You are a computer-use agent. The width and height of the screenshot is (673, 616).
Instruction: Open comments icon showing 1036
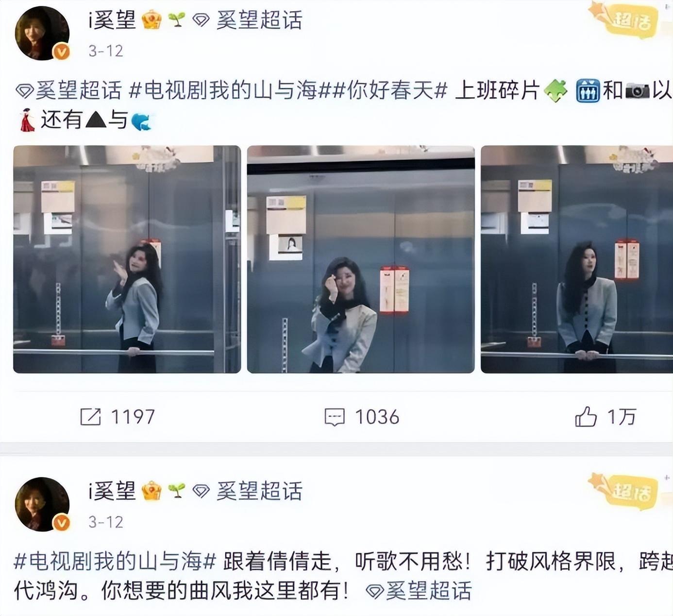[x=334, y=417]
